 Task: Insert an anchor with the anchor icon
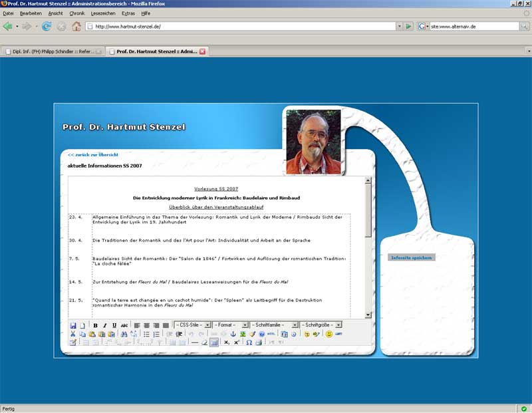pyautogui.click(x=233, y=334)
